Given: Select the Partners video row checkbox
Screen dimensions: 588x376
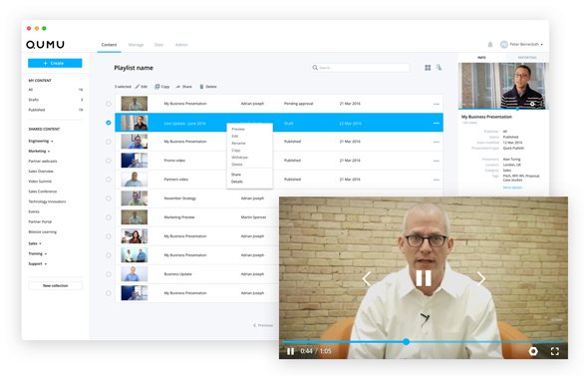Looking at the screenshot, I should point(109,180).
